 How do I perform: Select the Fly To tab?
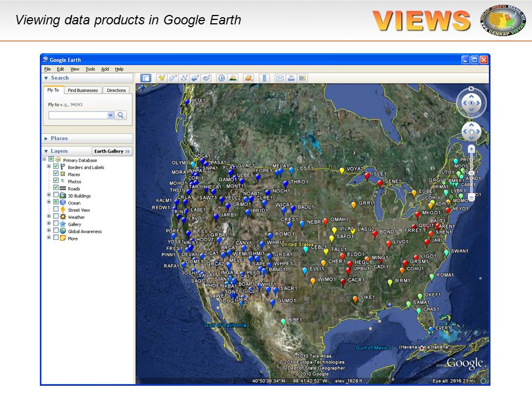pos(53,90)
